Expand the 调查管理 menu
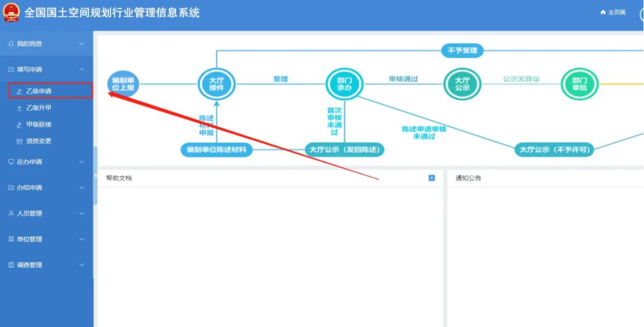 (x=47, y=264)
